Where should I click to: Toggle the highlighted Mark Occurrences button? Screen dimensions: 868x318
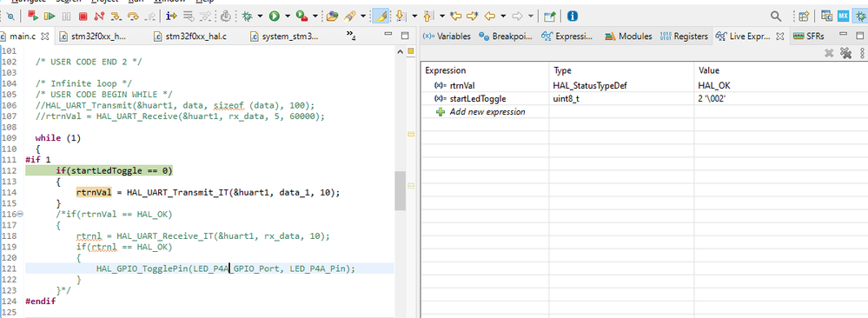381,16
